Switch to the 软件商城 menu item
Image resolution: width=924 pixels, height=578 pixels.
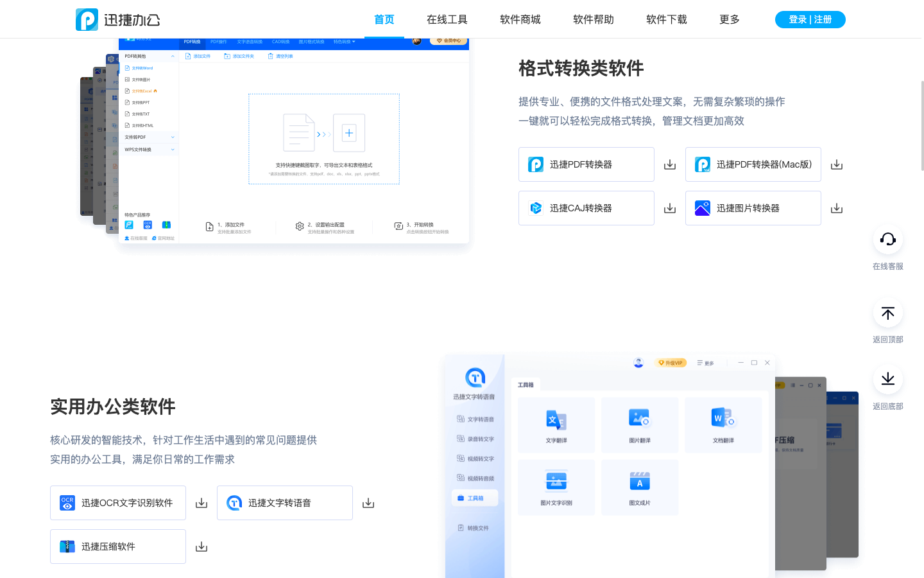pyautogui.click(x=520, y=19)
